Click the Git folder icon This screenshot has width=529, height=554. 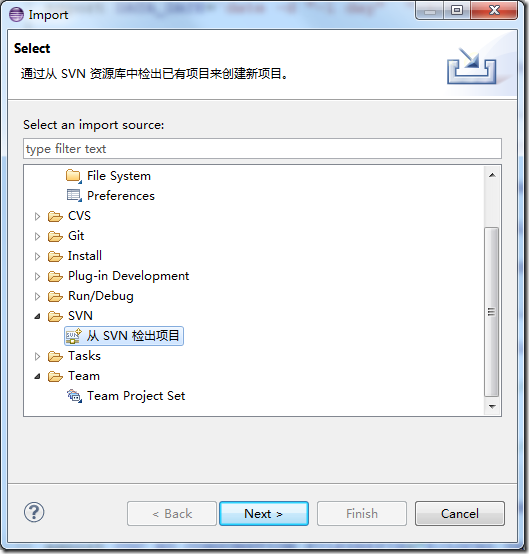55,236
